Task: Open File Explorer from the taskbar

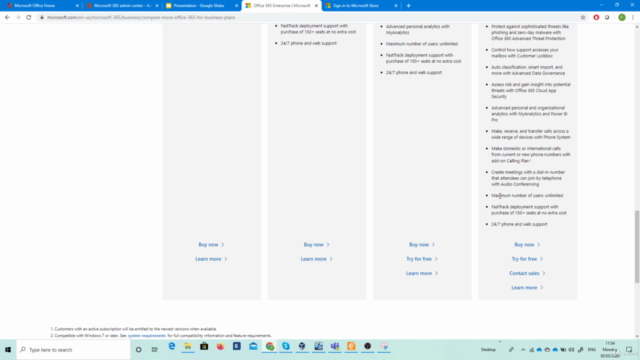Action: [188, 347]
